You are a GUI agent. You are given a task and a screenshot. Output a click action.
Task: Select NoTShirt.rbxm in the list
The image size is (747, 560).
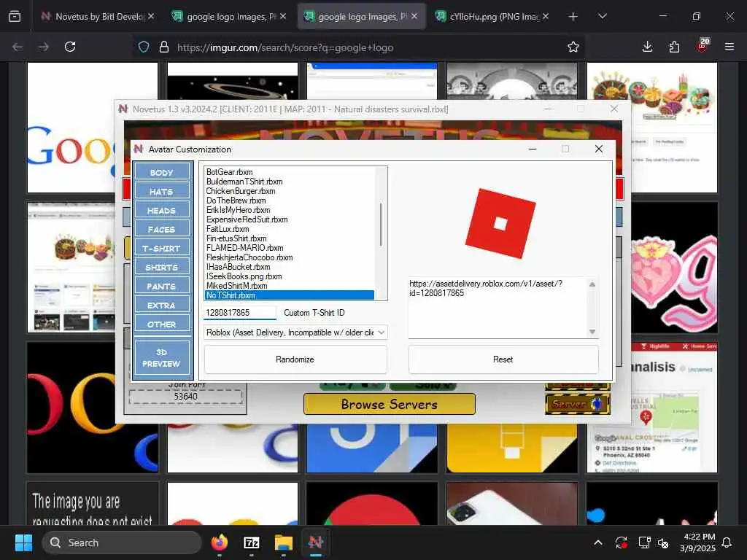pyautogui.click(x=290, y=295)
